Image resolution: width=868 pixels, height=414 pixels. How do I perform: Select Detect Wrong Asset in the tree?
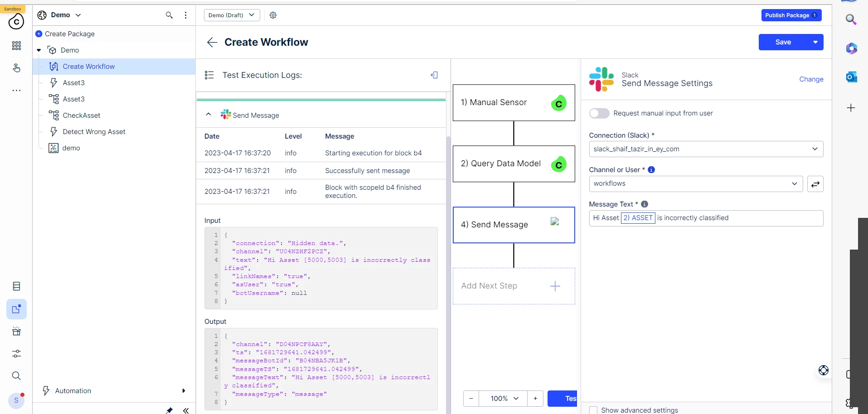[94, 132]
